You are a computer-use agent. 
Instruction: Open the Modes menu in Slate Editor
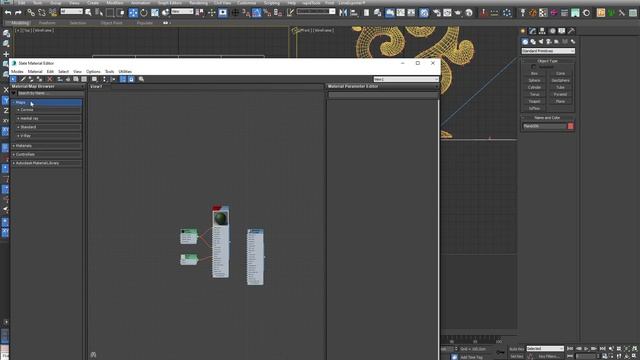[17, 71]
